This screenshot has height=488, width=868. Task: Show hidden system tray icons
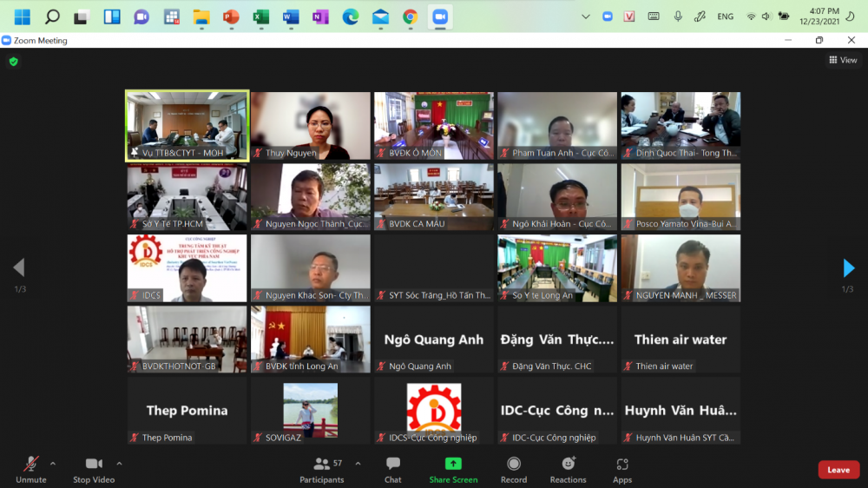[585, 16]
